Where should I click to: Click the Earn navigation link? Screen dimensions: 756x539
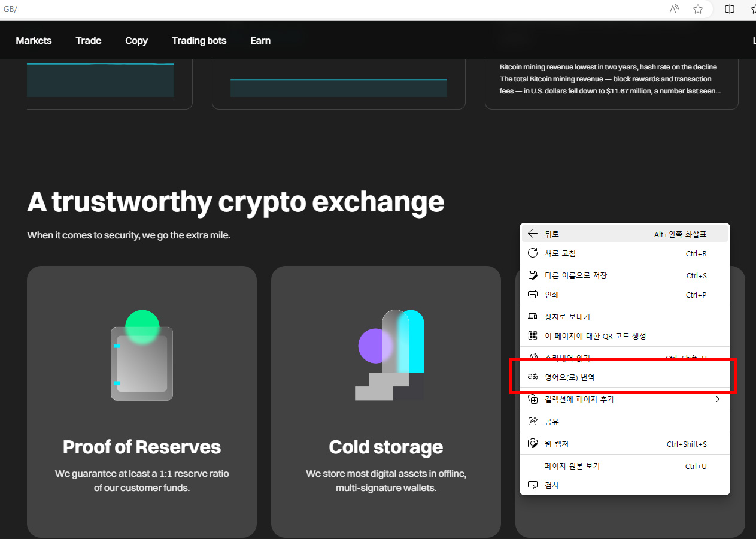tap(260, 41)
